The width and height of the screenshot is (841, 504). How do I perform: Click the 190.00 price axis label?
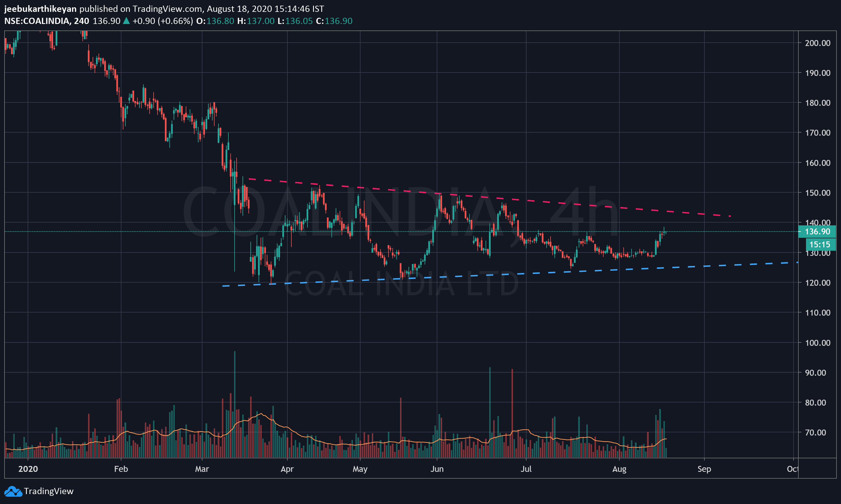(818, 73)
